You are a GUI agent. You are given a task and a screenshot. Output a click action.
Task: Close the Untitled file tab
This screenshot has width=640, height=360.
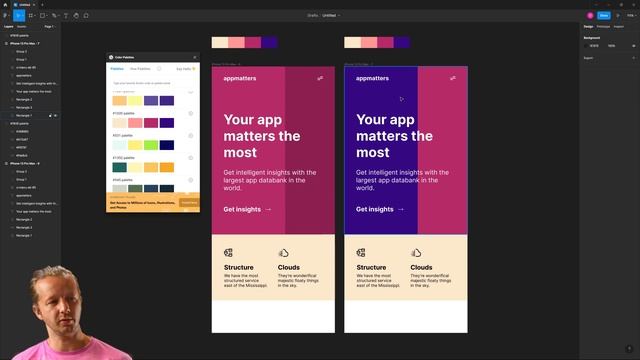click(x=34, y=5)
